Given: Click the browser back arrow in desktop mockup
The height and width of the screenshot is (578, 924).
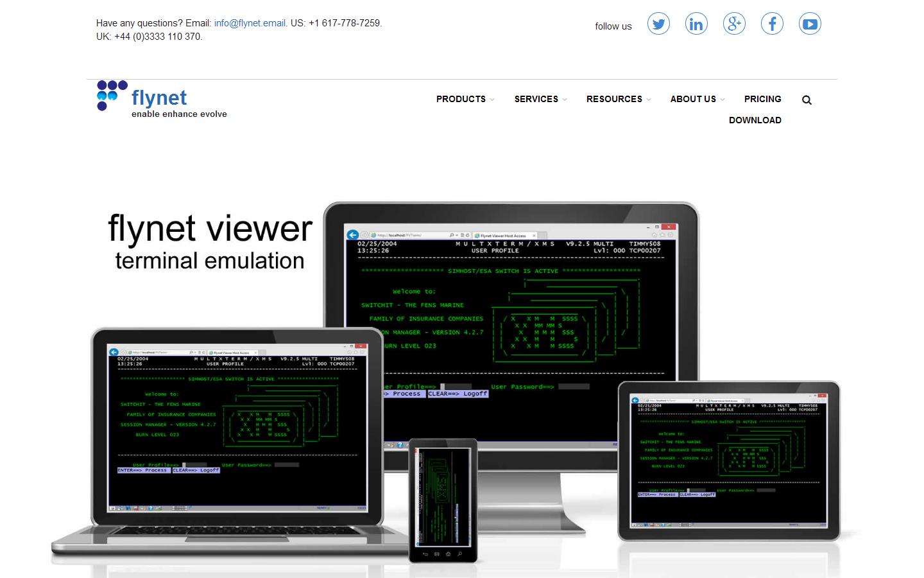Looking at the screenshot, I should tap(353, 235).
